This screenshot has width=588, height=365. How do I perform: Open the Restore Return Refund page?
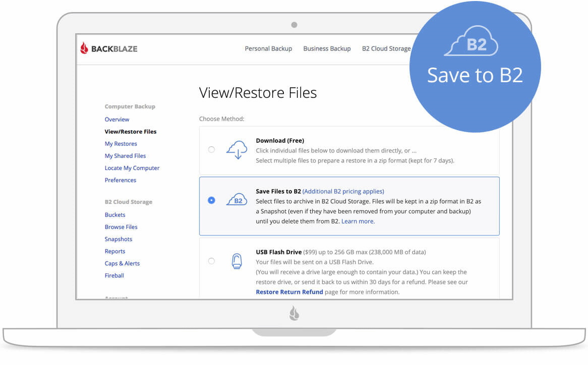[x=289, y=292]
